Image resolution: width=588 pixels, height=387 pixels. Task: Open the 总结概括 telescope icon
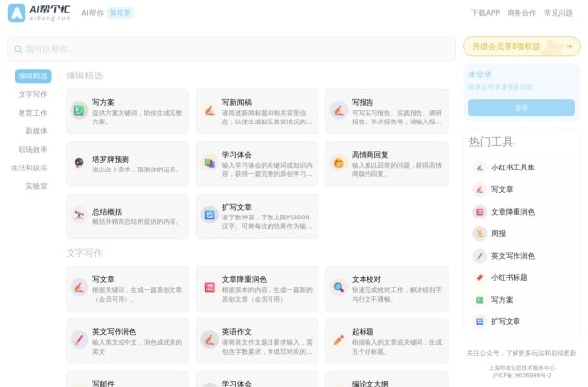(79, 216)
